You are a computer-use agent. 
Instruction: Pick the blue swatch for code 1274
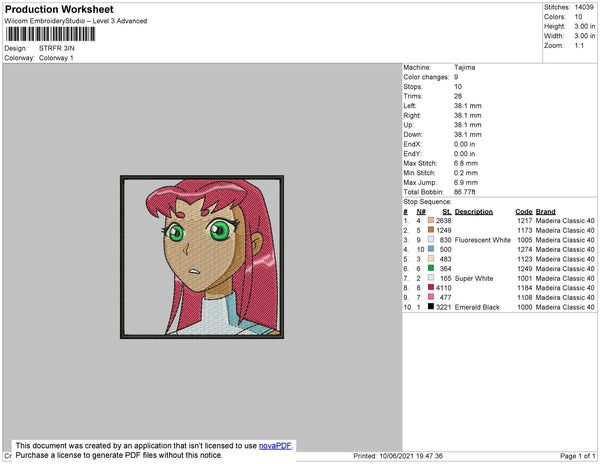tap(431, 249)
